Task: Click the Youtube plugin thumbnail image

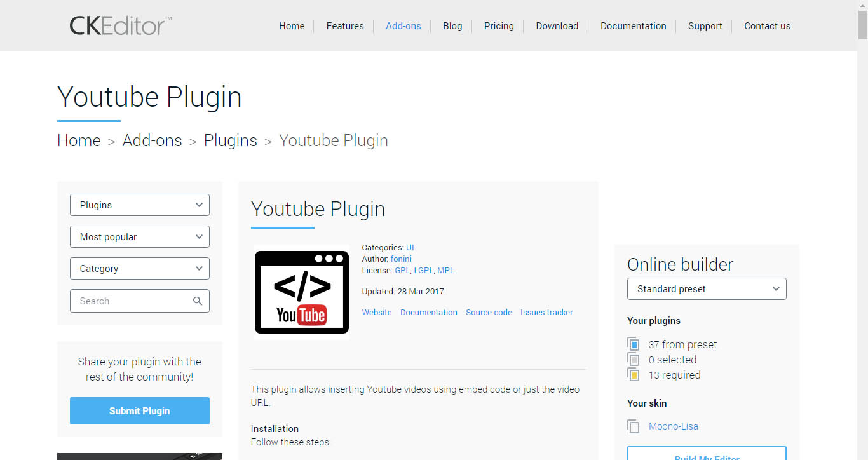Action: point(302,292)
